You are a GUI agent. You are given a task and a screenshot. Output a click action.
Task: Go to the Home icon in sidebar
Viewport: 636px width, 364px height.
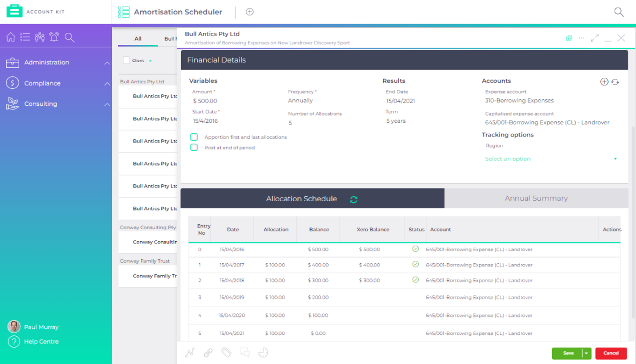[10, 37]
